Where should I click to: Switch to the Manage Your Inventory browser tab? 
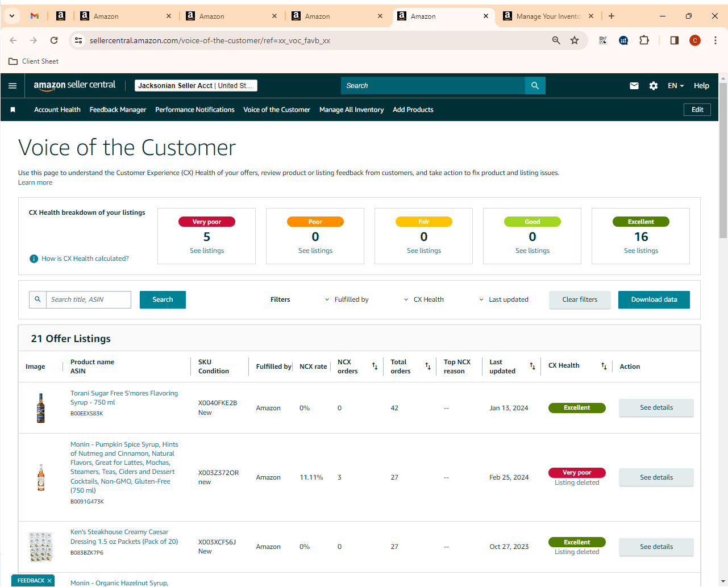pyautogui.click(x=548, y=16)
